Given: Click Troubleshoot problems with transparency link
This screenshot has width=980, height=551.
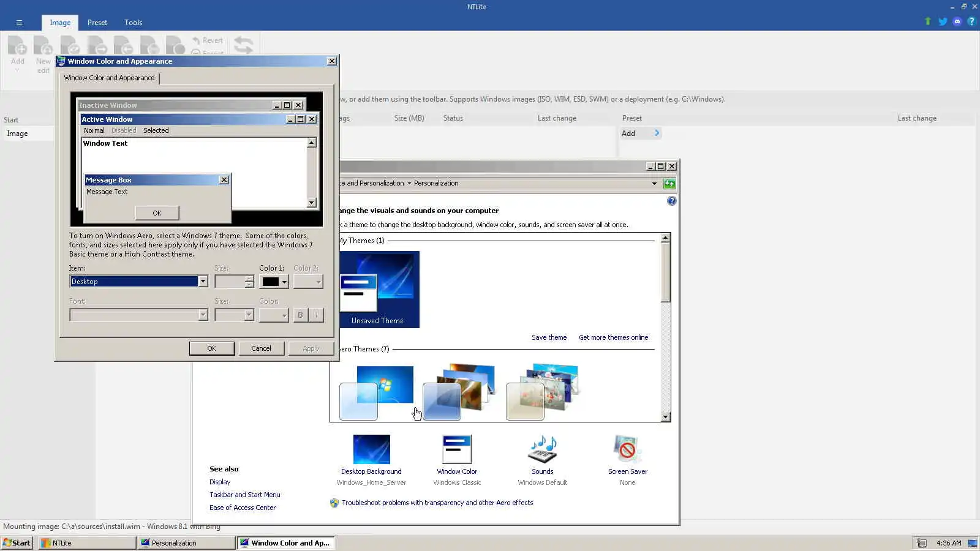Looking at the screenshot, I should (437, 503).
